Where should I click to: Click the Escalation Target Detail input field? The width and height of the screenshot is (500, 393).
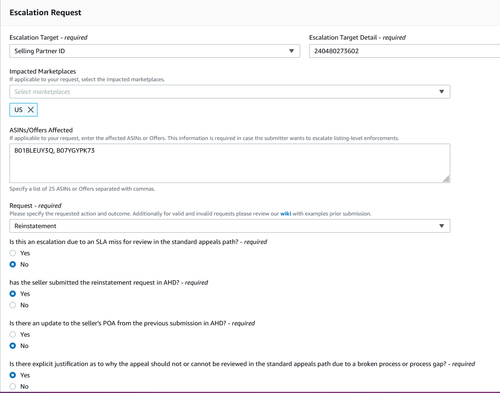tap(404, 51)
